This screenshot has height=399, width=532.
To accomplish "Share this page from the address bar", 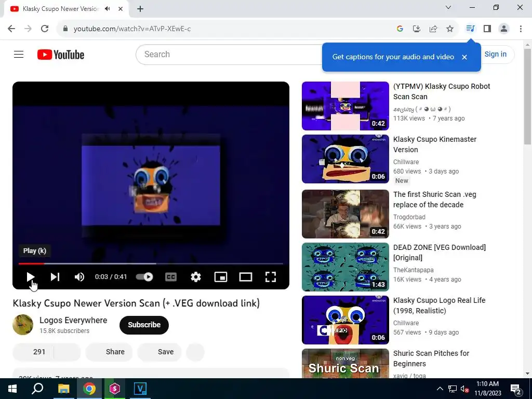I will click(x=433, y=29).
